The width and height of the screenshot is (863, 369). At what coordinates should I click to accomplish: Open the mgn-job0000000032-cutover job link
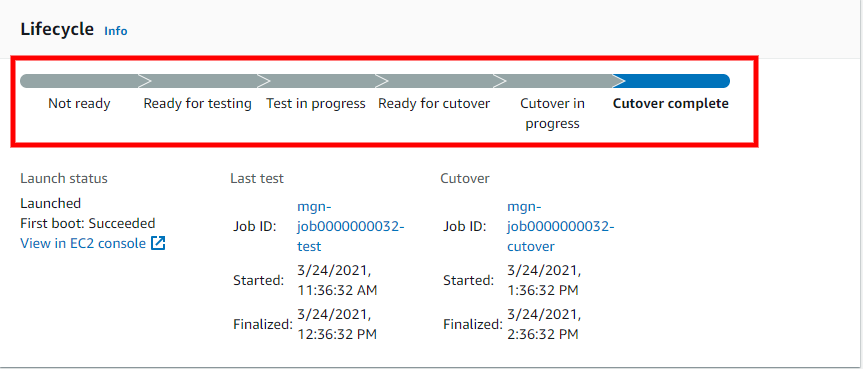(560, 226)
